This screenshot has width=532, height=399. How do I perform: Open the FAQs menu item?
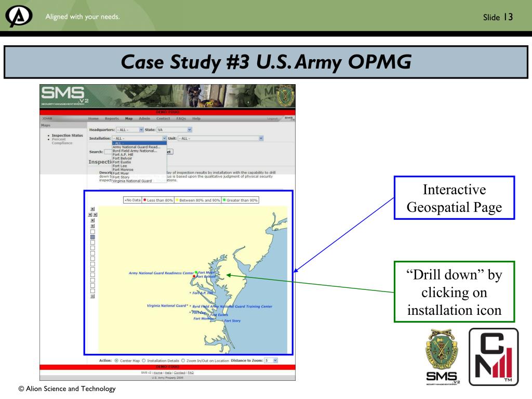tap(181, 119)
